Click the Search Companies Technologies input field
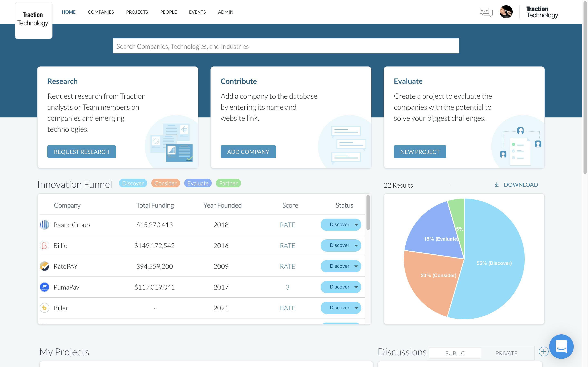The image size is (588, 367). coord(286,46)
